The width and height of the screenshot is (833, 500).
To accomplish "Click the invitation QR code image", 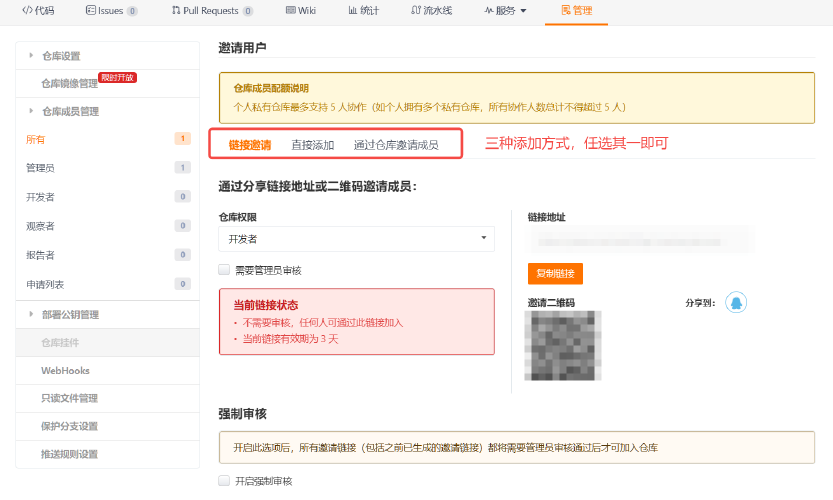I will (563, 346).
